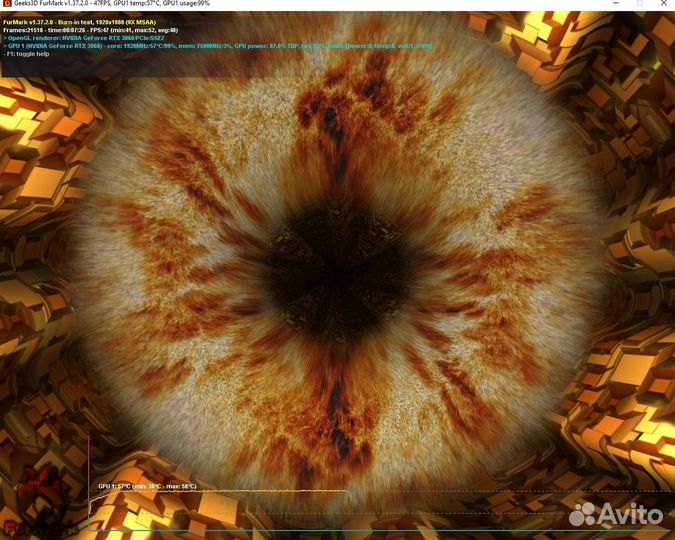Click the title text 'Geeks3D FurMark v1.37.2.0'
This screenshot has height=540, width=675.
[50, 3]
